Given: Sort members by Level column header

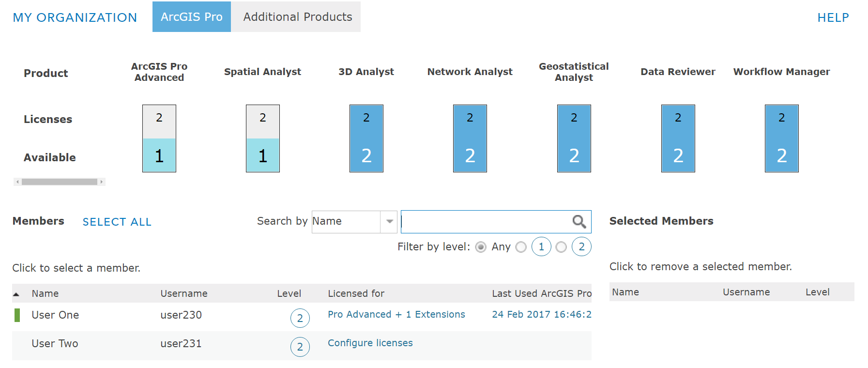Looking at the screenshot, I should point(289,293).
